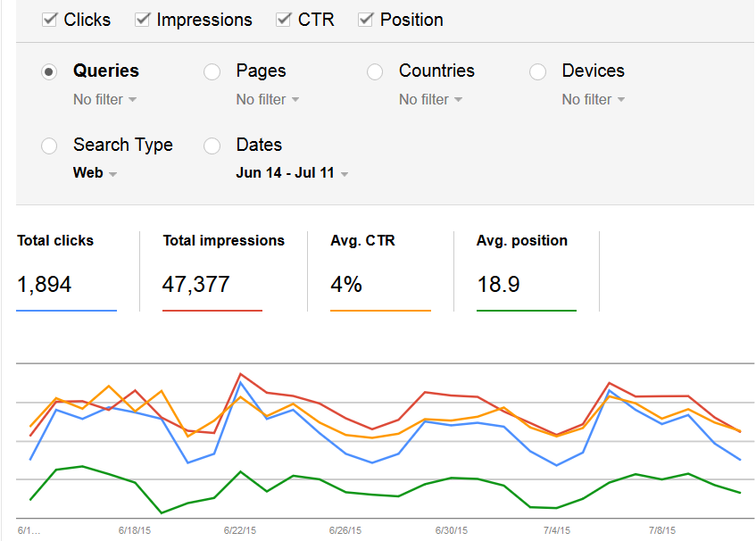The width and height of the screenshot is (756, 541).
Task: Click the Total clicks value 1,894
Action: 44,285
